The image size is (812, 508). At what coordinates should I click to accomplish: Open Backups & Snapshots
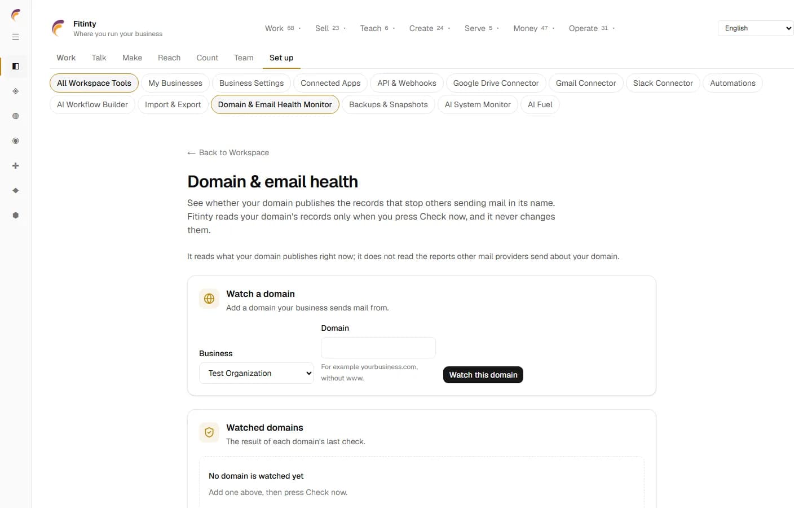point(389,104)
